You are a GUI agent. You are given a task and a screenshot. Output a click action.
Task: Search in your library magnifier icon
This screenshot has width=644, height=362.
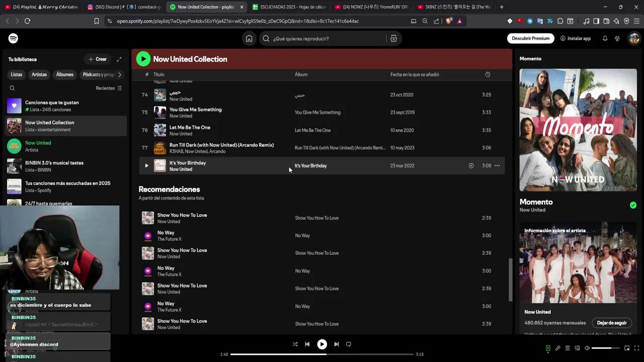(x=12, y=88)
